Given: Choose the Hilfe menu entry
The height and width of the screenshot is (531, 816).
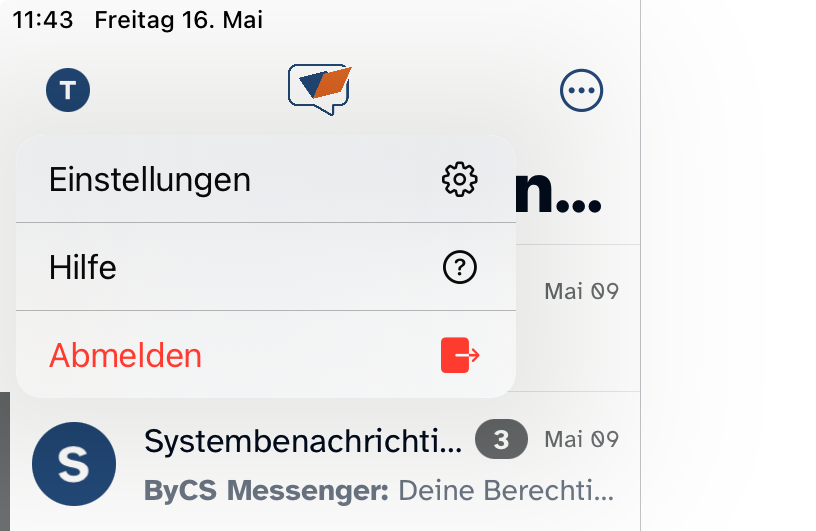Looking at the screenshot, I should 83,267.
